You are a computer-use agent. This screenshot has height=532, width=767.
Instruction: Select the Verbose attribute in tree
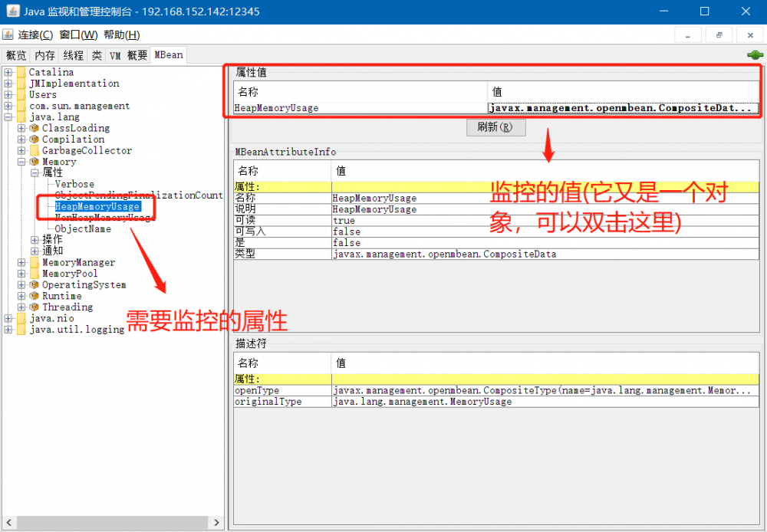[x=74, y=184]
